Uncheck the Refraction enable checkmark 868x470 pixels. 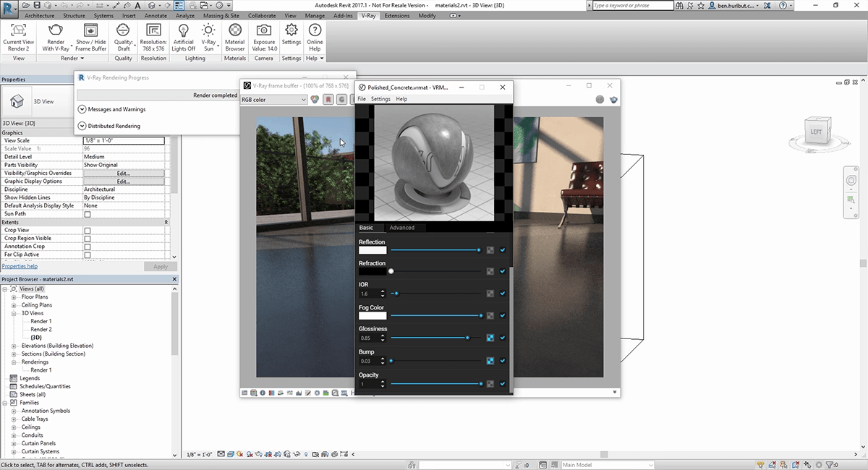503,271
